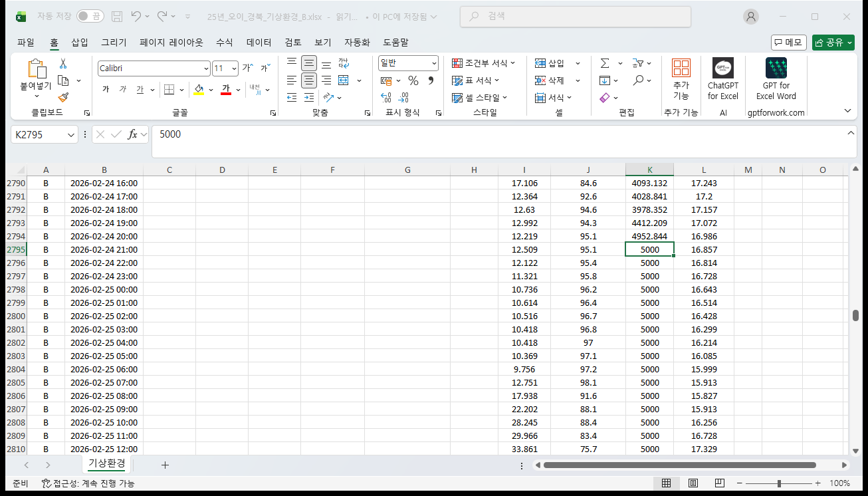The image size is (868, 496).
Task: Increase decimal places
Action: tap(386, 97)
